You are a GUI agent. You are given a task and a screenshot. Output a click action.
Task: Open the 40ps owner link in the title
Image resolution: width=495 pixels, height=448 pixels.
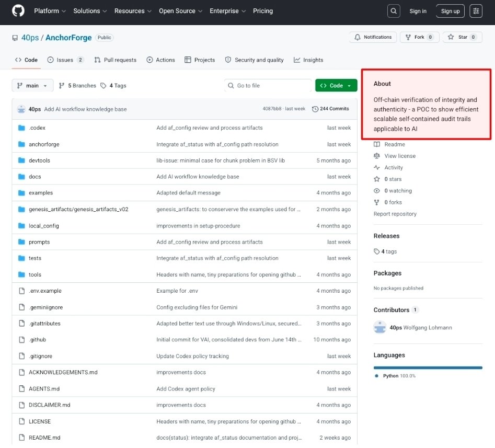(x=30, y=38)
